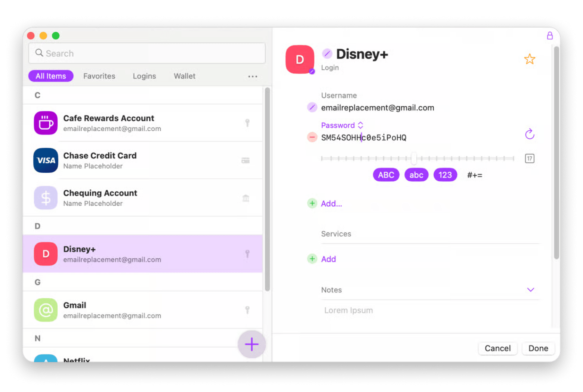Toggle #+= symbols in password
The width and height of the screenshot is (583, 392).
pyautogui.click(x=475, y=175)
